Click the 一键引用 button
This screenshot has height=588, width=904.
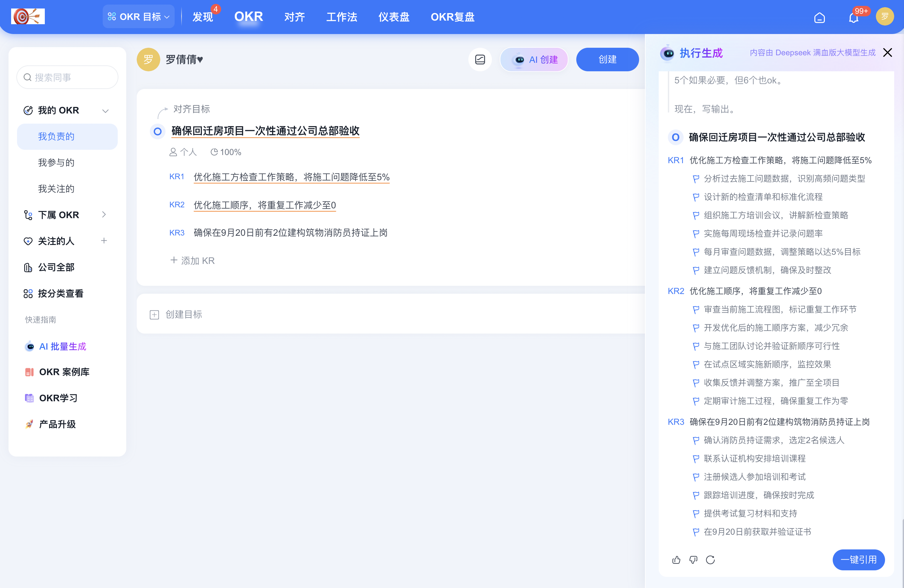[859, 560]
